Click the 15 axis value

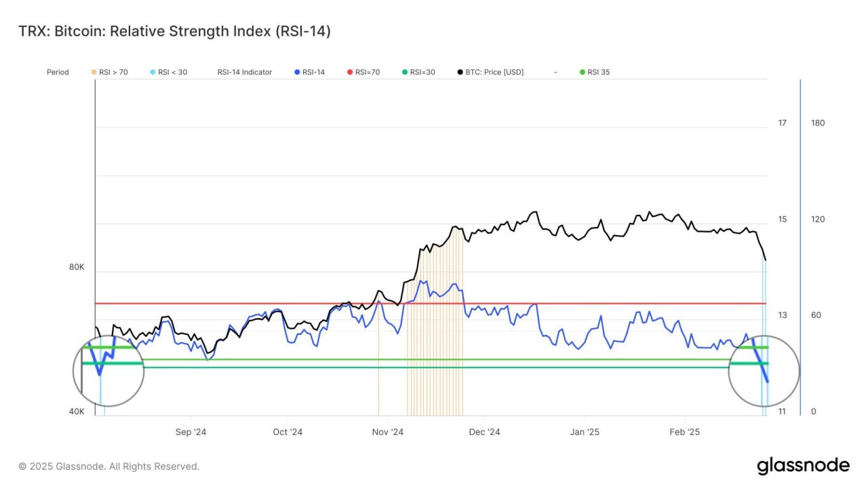point(783,219)
